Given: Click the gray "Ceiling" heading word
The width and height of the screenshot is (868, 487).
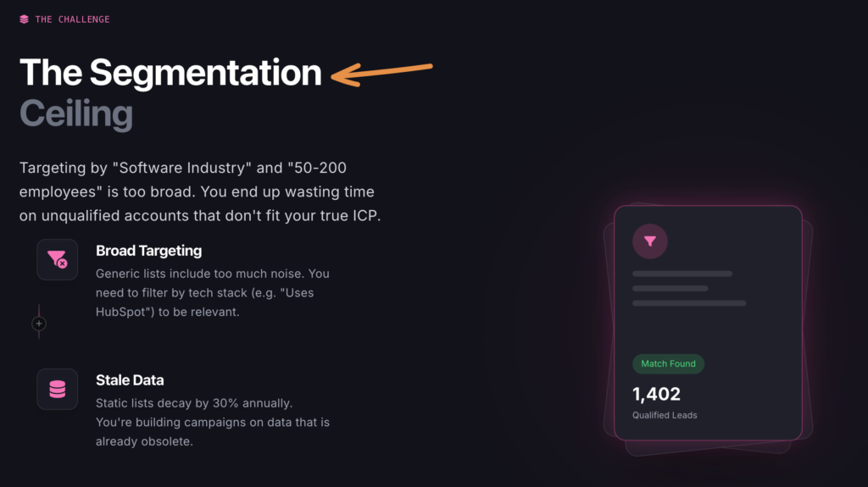Looking at the screenshot, I should tap(76, 114).
